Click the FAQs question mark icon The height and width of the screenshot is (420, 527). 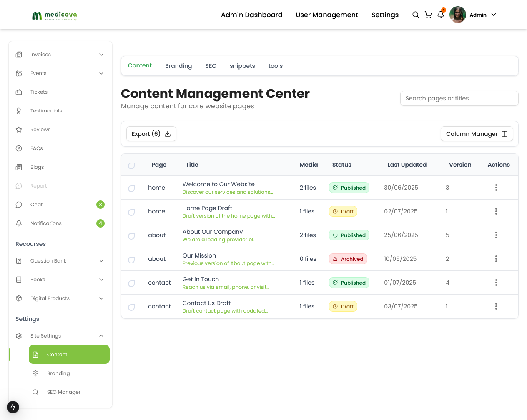click(19, 148)
